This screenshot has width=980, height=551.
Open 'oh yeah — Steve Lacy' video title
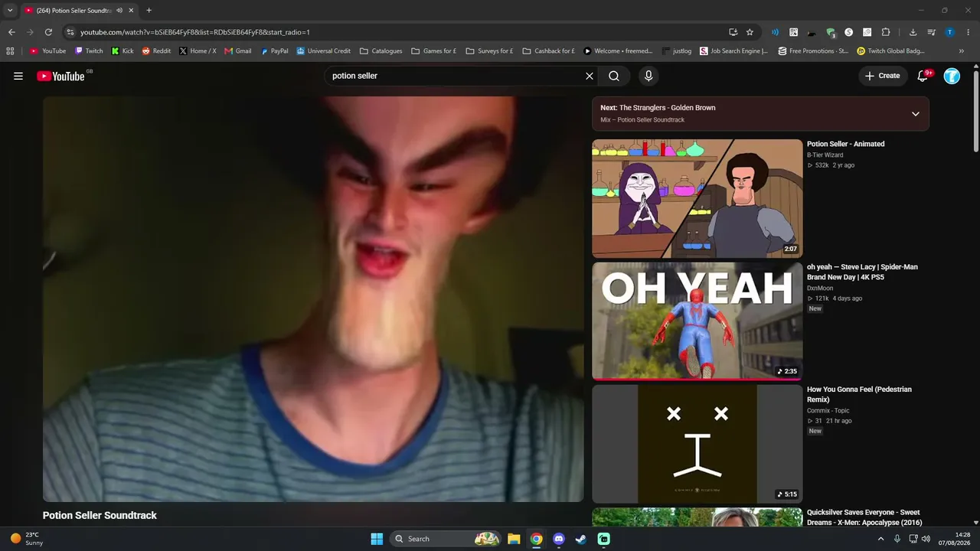tap(862, 272)
